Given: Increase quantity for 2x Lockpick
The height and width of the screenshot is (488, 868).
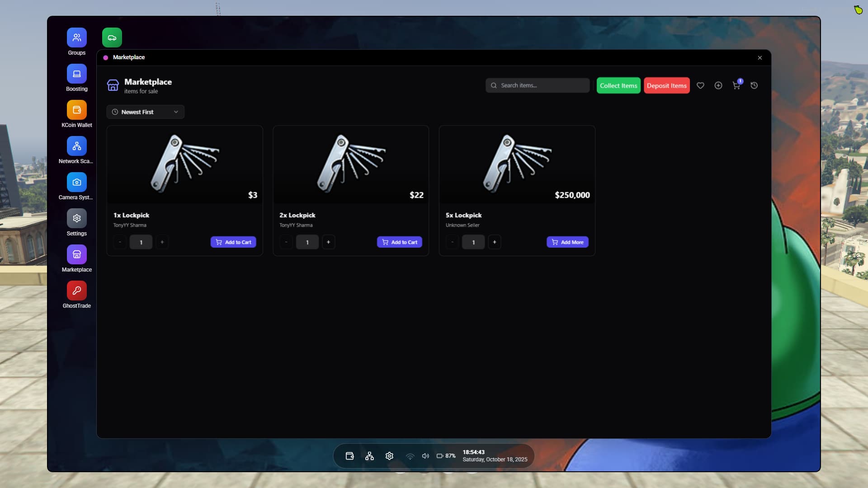Looking at the screenshot, I should click(x=328, y=242).
